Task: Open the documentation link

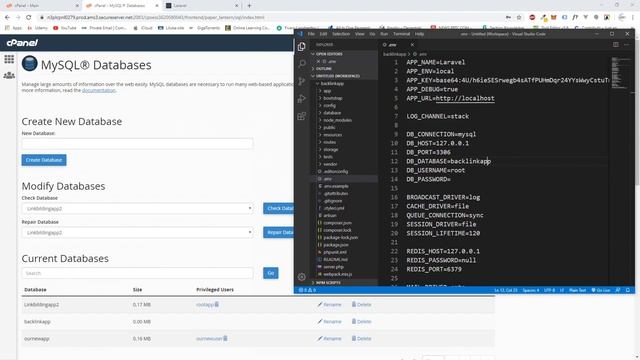Action: pyautogui.click(x=99, y=91)
